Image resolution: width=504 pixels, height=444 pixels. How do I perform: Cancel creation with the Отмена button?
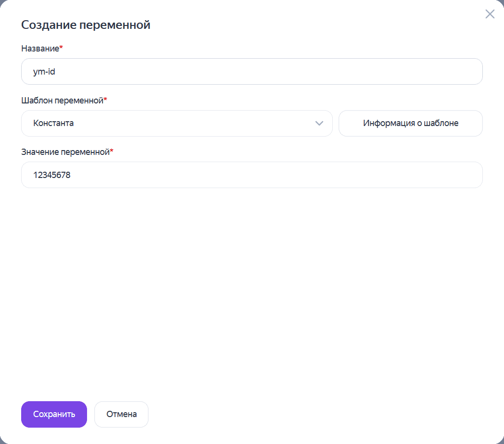[x=121, y=414]
